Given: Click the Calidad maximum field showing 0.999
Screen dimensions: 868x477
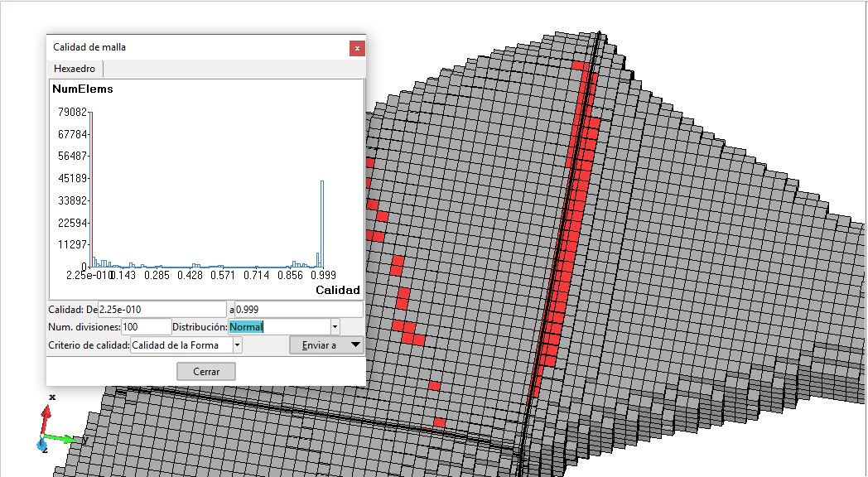Looking at the screenshot, I should pos(298,309).
